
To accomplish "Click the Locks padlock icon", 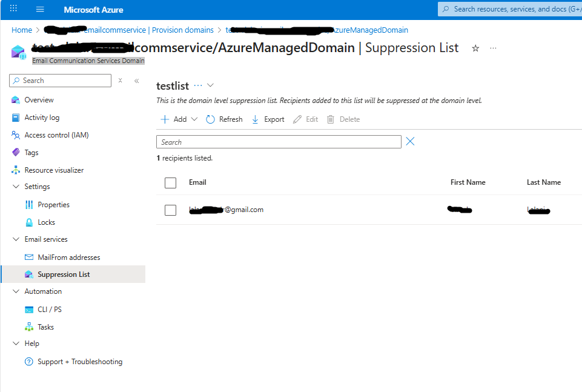I will (29, 222).
